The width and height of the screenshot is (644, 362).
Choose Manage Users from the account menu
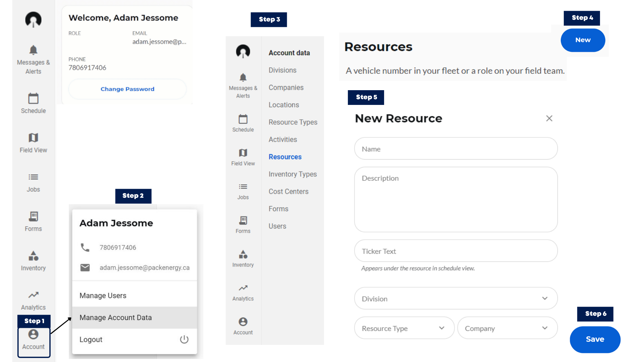point(103,295)
